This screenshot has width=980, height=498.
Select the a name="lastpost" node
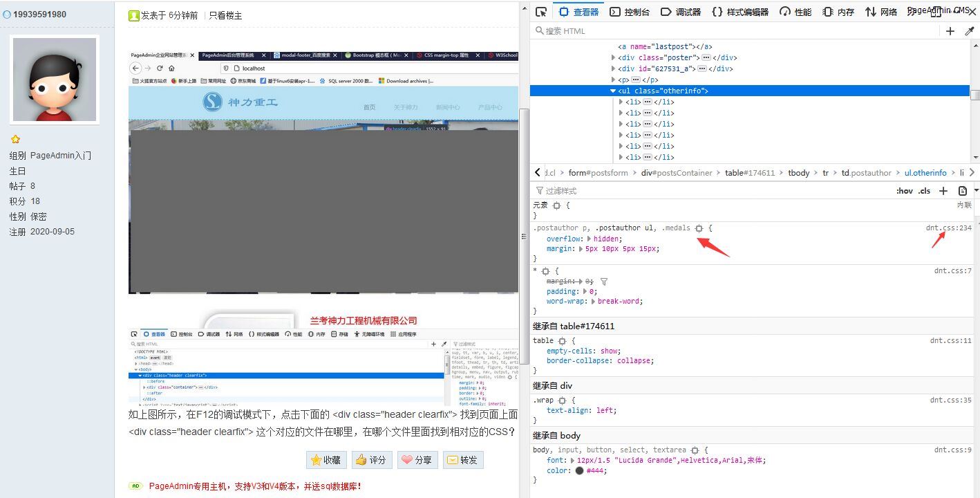(665, 46)
